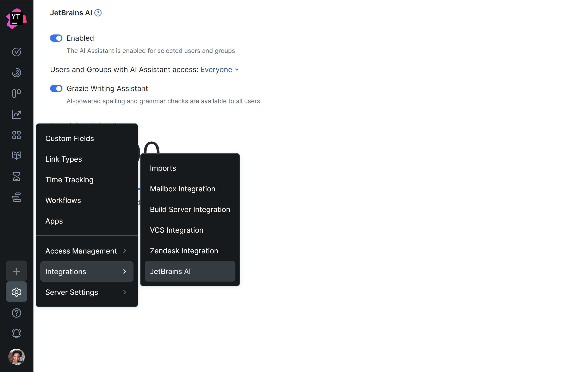Open Build Server Integration item

pyautogui.click(x=190, y=209)
